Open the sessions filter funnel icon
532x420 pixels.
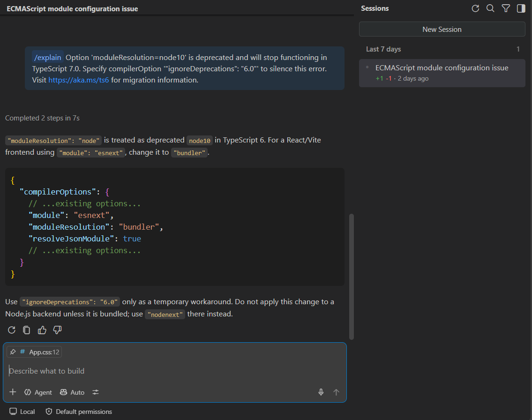506,8
